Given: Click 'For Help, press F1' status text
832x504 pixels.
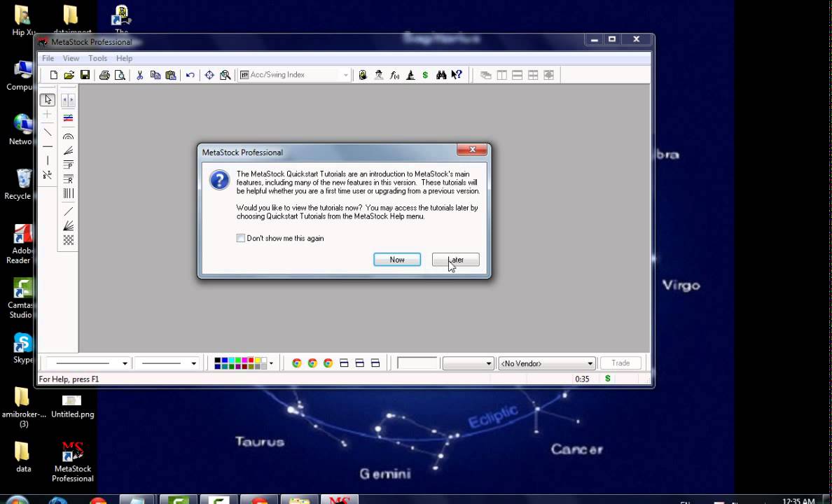Looking at the screenshot, I should 69,379.
